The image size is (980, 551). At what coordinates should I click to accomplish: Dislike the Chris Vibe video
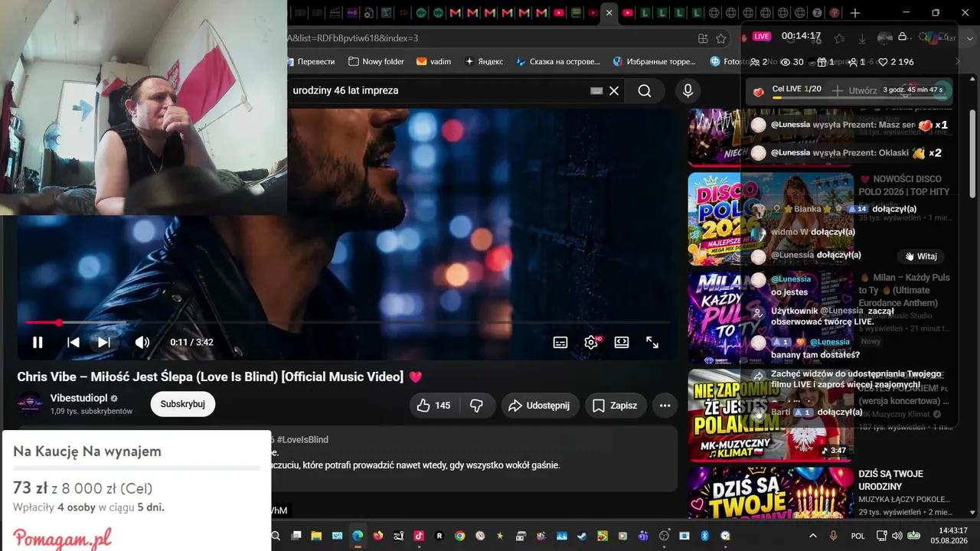pyautogui.click(x=476, y=406)
